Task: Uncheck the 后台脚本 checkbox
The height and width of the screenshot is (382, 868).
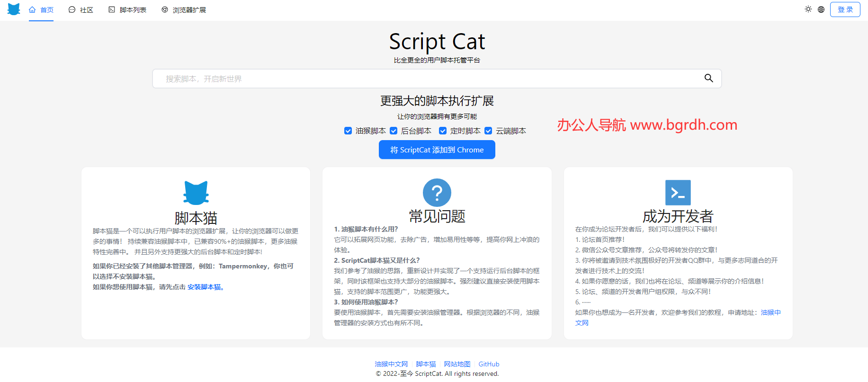Action: pos(394,131)
